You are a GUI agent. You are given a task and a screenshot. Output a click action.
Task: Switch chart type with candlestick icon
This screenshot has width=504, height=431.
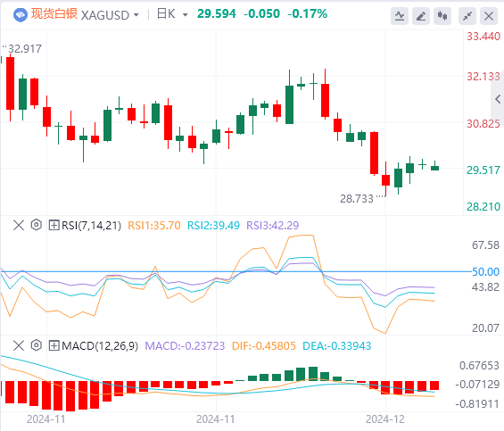coord(442,16)
